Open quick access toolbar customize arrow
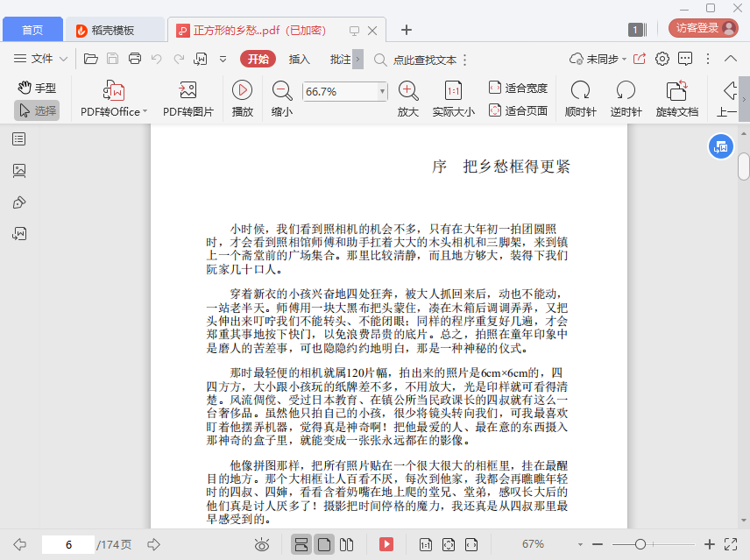Viewport: 750px width, 560px height. click(x=223, y=60)
